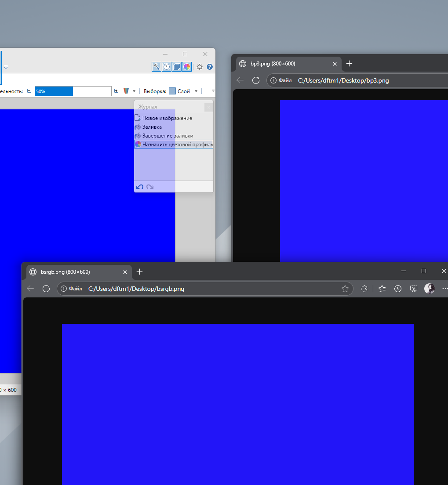448x485 pixels.
Task: Open the Edge profile avatar
Action: tap(430, 288)
